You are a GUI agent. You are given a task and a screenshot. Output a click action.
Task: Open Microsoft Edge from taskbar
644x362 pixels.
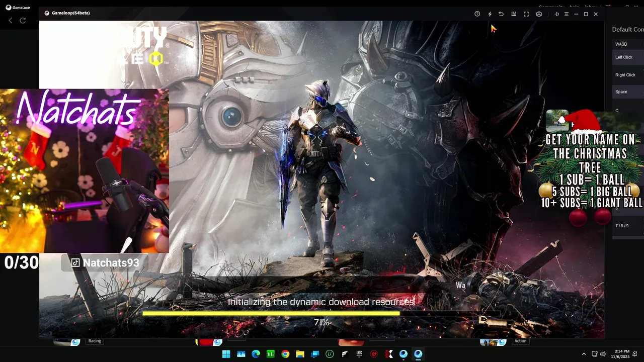click(256, 354)
